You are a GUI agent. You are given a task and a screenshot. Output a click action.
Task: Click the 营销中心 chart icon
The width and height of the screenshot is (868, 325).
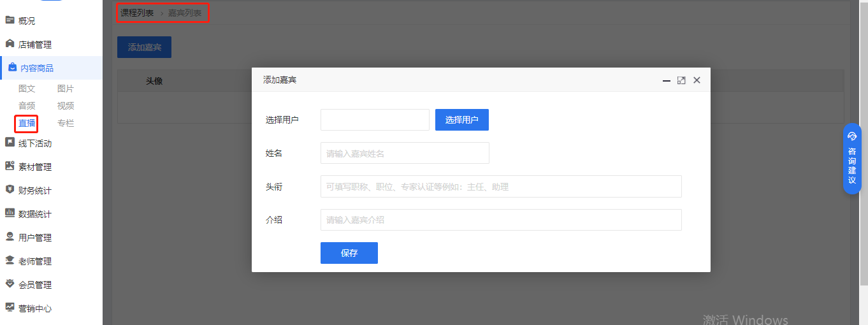(10, 307)
